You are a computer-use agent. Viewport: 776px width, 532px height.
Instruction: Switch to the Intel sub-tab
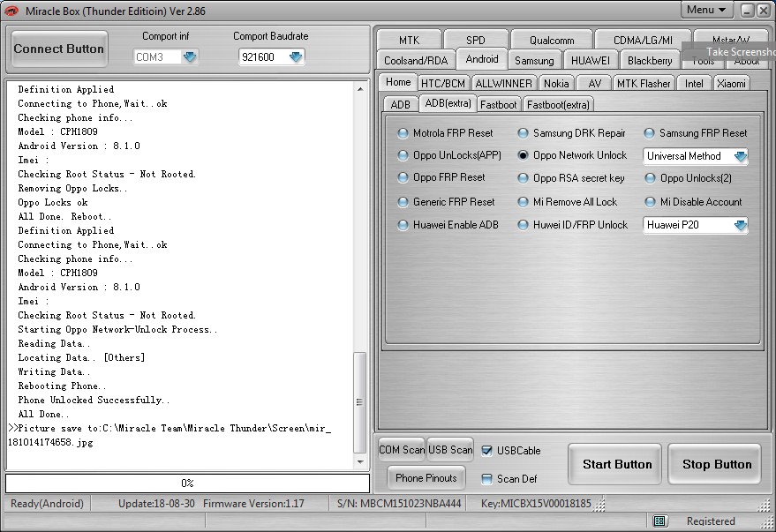coord(694,84)
